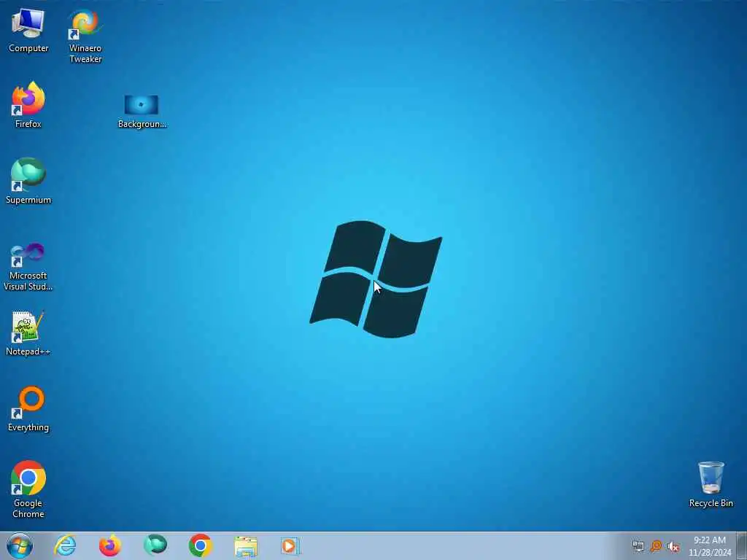Image resolution: width=747 pixels, height=560 pixels.
Task: Open Windows Media Player from the taskbar
Action: (290, 545)
